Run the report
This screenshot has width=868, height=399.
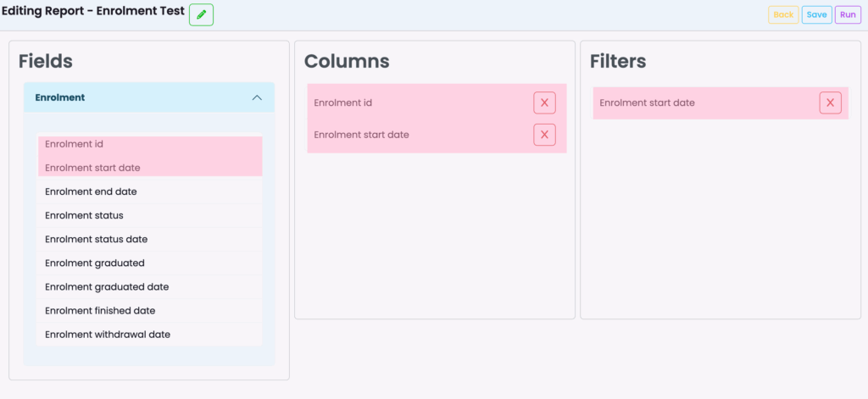coord(848,15)
